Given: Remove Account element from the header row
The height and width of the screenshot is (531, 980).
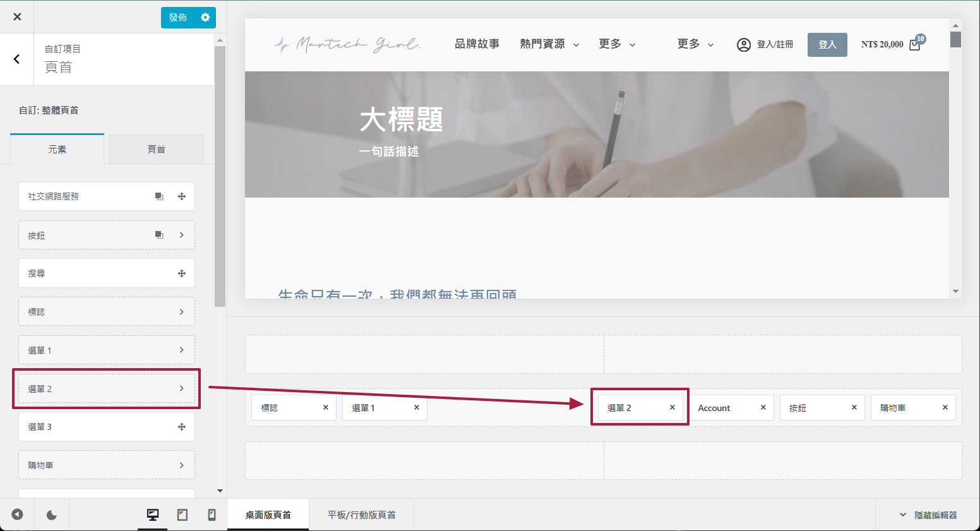Looking at the screenshot, I should point(763,408).
